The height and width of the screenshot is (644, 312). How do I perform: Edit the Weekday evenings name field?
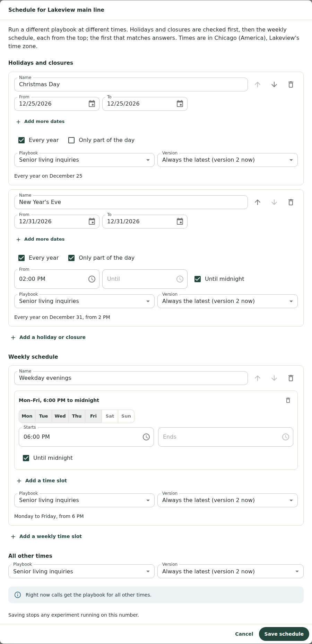pos(131,378)
